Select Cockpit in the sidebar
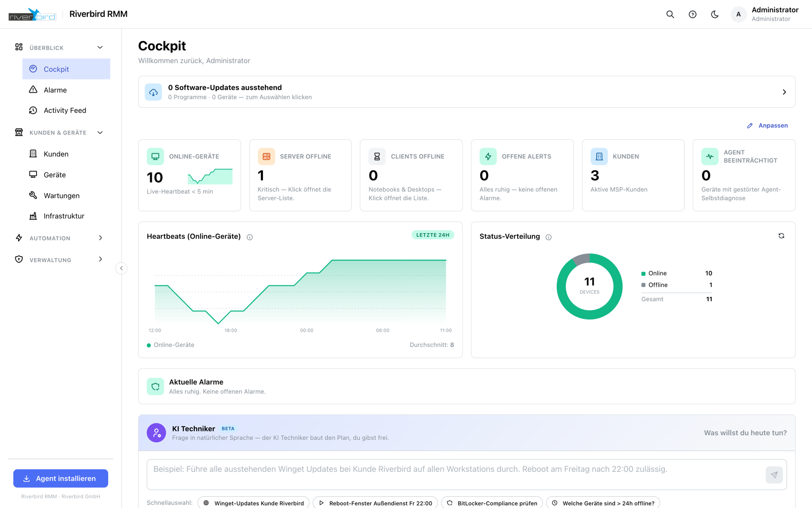 (x=66, y=69)
